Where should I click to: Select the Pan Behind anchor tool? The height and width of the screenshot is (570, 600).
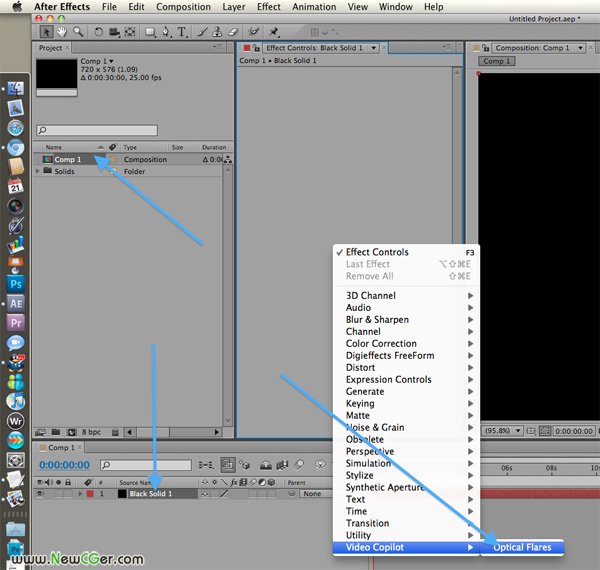click(130, 32)
